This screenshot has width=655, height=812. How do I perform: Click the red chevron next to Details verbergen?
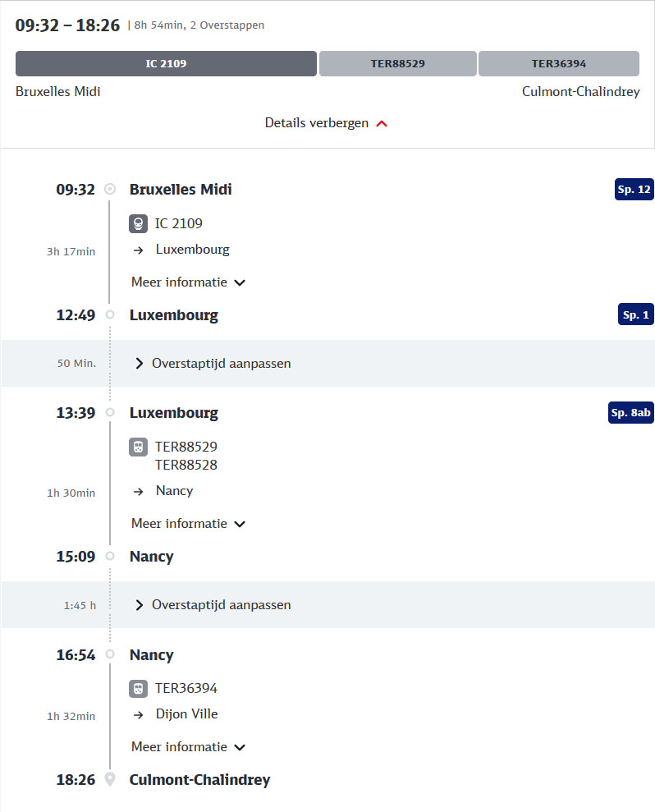coord(382,124)
